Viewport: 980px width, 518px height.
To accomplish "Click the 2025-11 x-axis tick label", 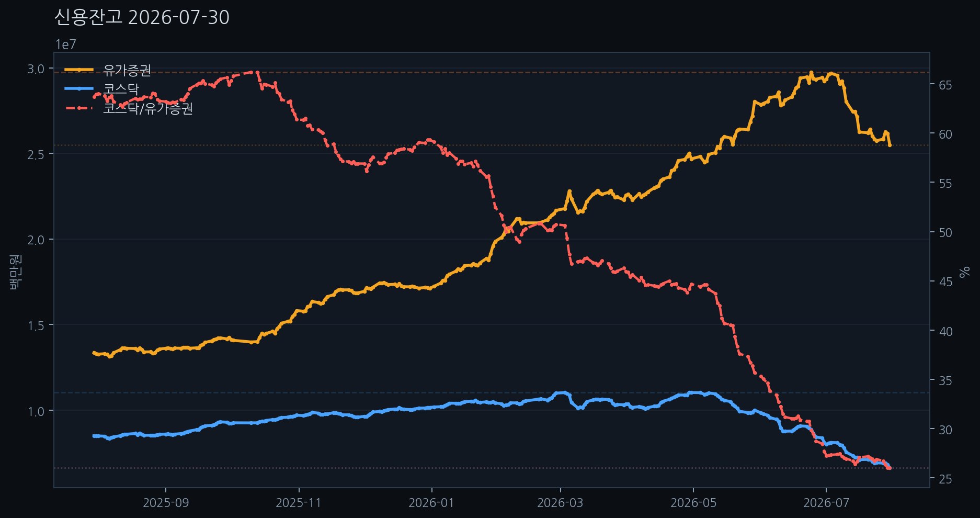I will point(299,503).
